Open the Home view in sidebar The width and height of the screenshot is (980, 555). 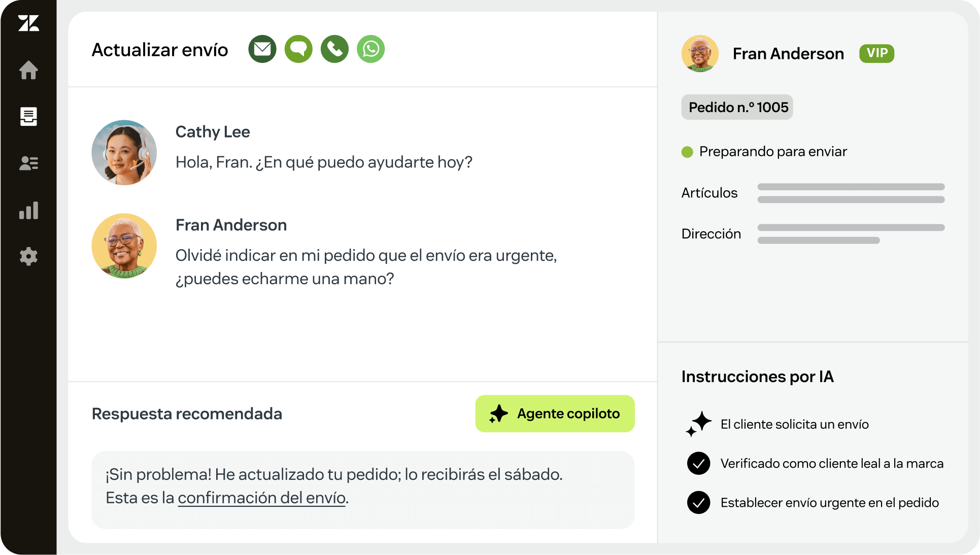click(28, 70)
